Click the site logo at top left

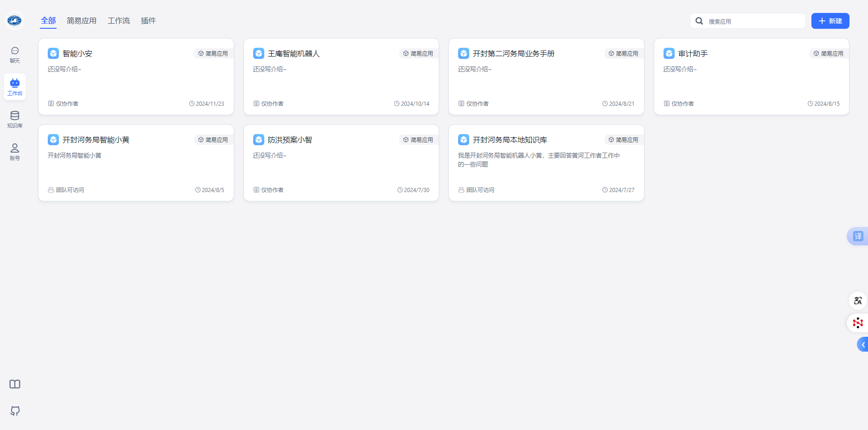15,20
